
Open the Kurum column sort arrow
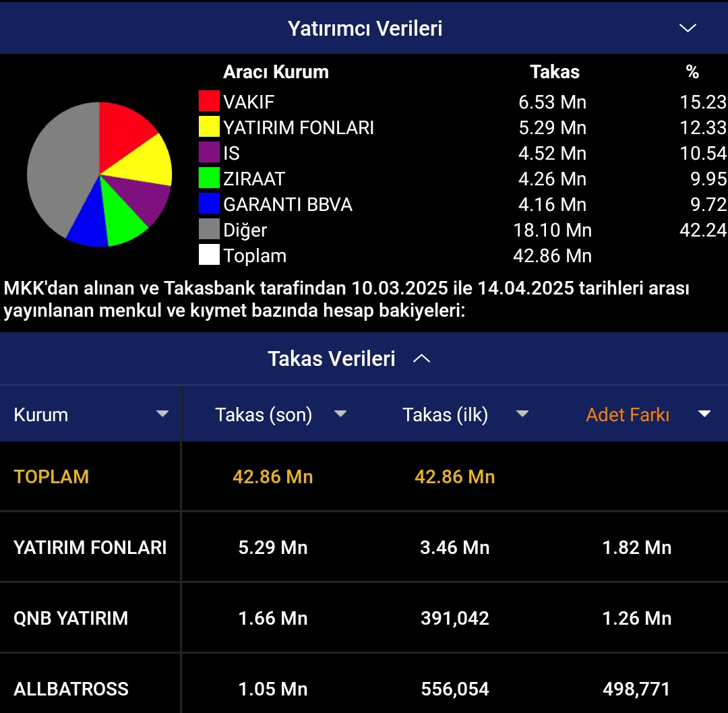coord(162,414)
